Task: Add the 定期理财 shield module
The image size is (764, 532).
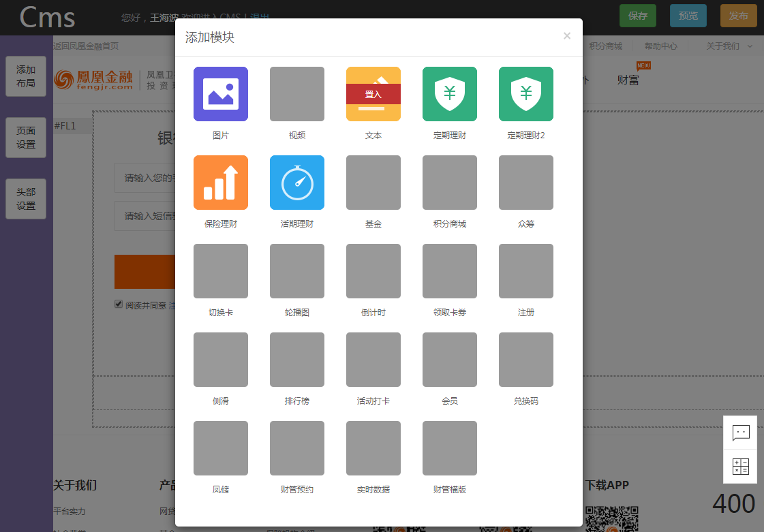Action: (450, 94)
